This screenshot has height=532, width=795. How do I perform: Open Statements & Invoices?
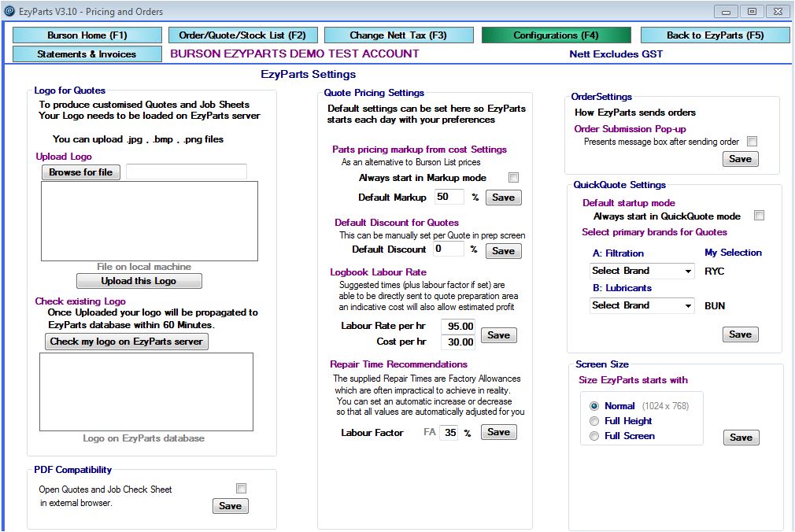[x=87, y=54]
